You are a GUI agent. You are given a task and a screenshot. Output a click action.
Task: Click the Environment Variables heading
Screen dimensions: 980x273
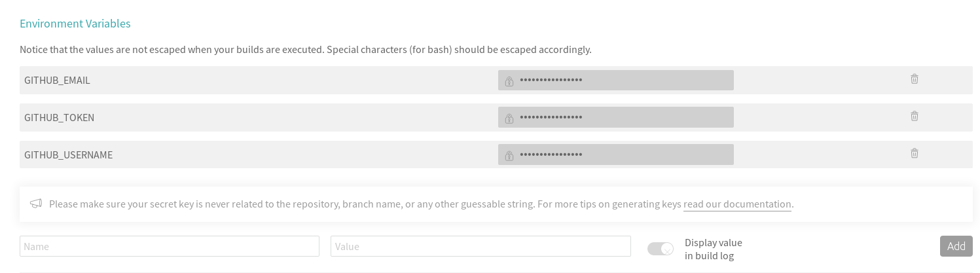(x=75, y=24)
